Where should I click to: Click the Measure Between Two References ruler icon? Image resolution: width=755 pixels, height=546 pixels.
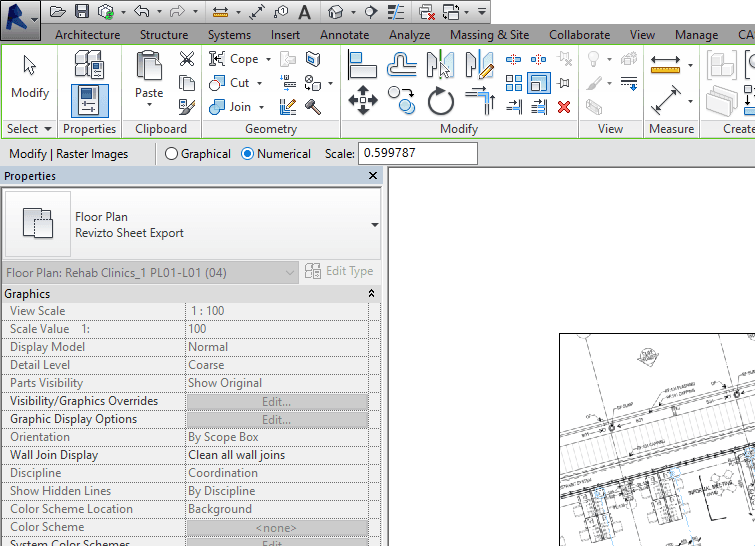point(665,65)
